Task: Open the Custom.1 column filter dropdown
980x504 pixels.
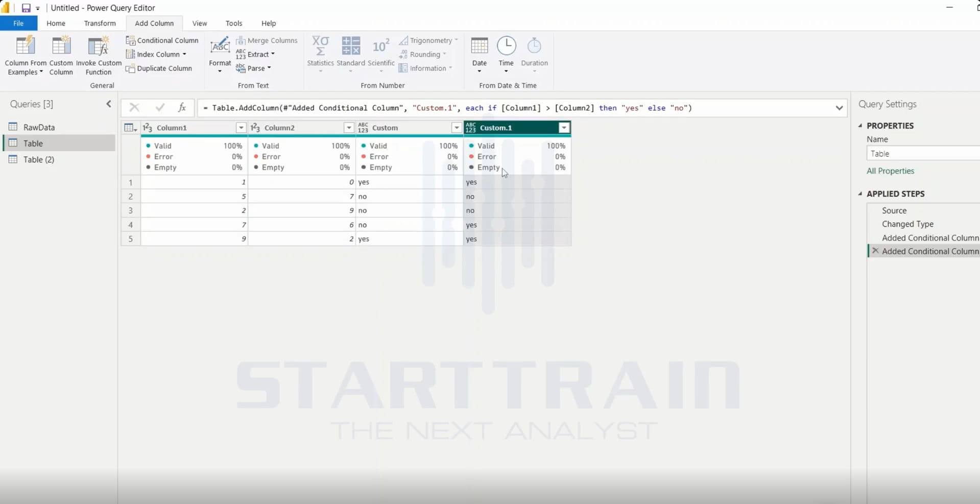Action: 564,128
